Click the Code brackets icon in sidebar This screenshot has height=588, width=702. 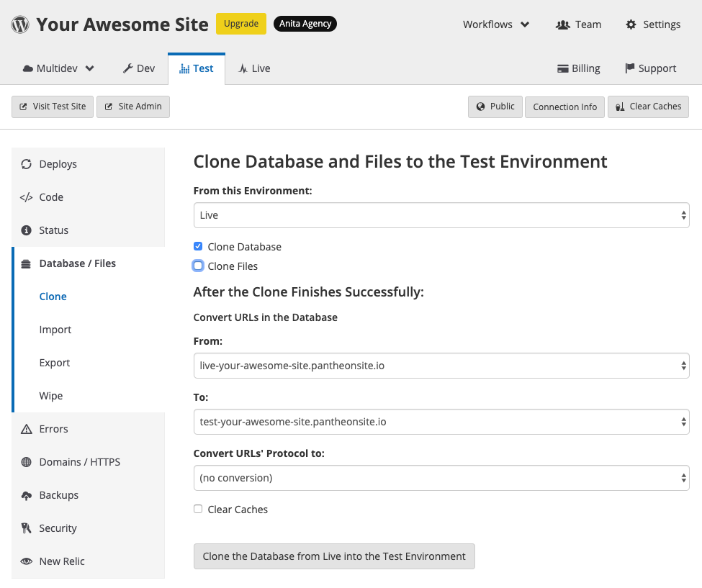pyautogui.click(x=27, y=197)
